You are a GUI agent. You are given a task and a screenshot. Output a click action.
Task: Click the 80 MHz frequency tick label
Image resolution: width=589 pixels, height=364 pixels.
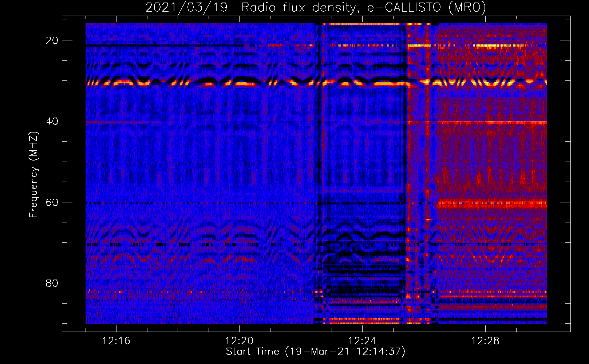pyautogui.click(x=52, y=283)
